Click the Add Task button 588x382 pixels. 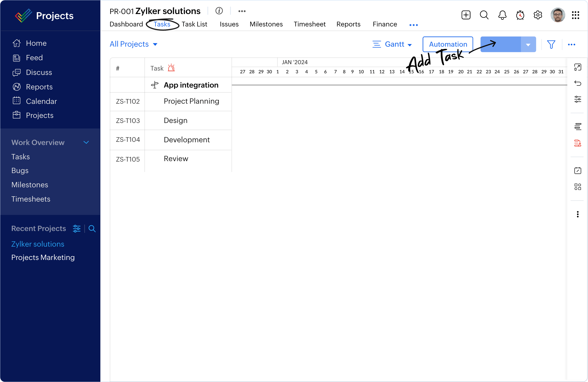point(501,44)
